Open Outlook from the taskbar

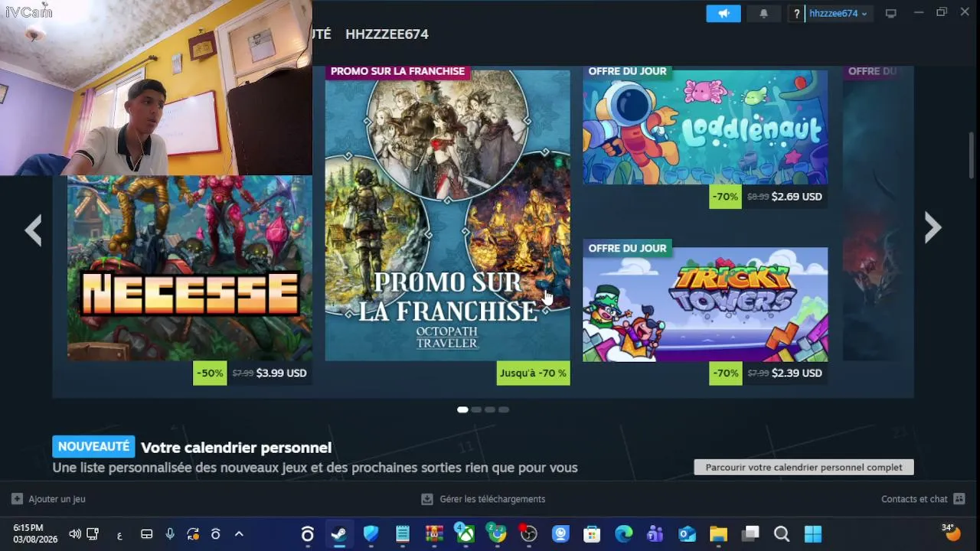click(x=687, y=534)
